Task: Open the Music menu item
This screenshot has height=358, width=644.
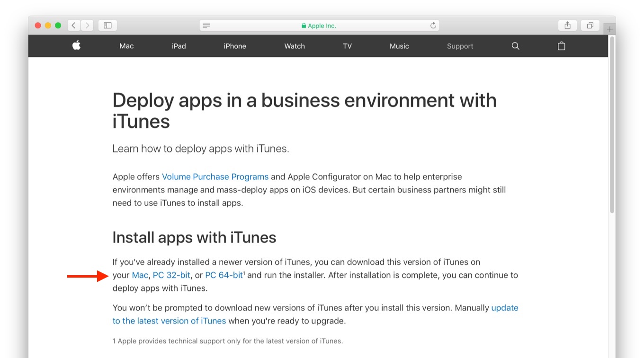Action: coord(399,46)
